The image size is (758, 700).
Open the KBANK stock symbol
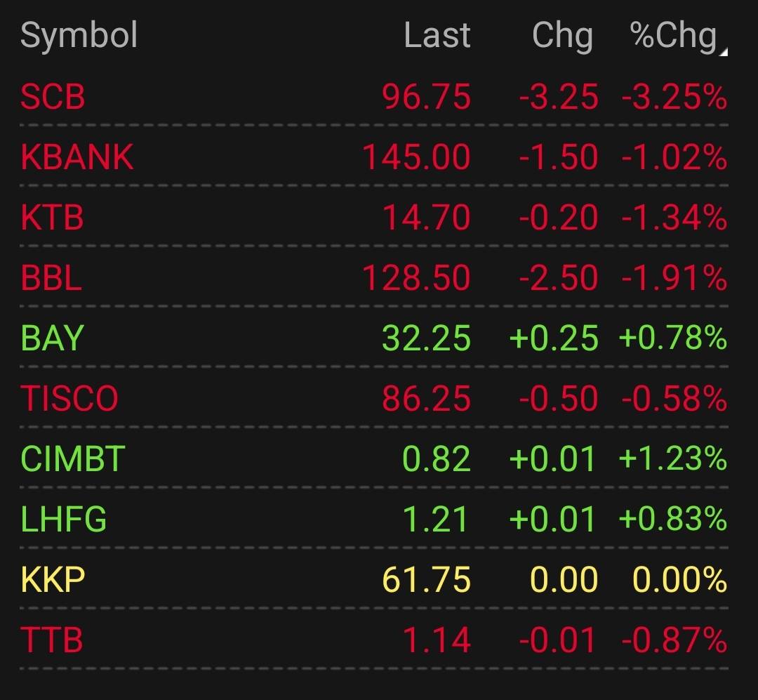coord(77,157)
